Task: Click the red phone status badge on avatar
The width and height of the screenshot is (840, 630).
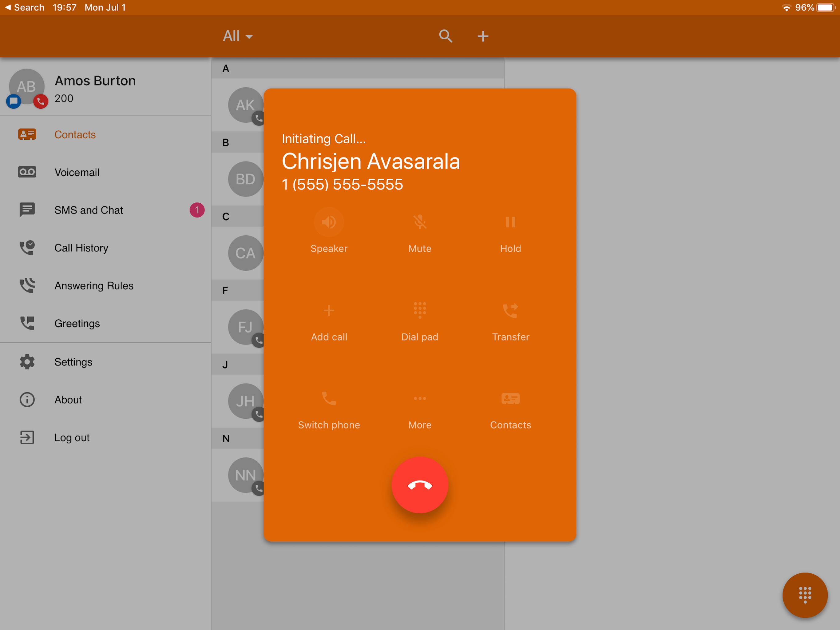Action: 41,101
